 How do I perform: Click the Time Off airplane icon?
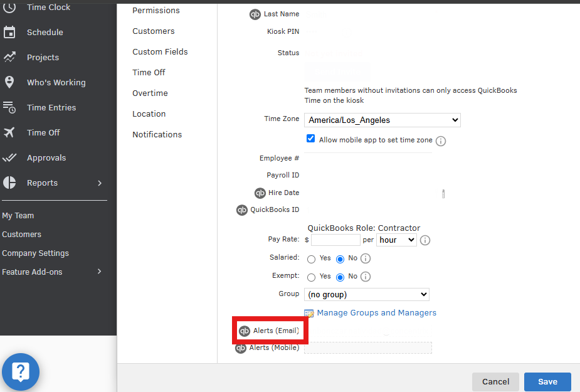point(9,132)
